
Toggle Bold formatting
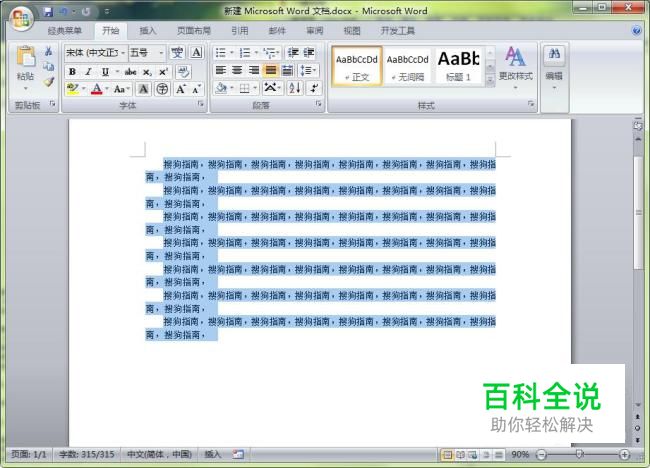[x=72, y=72]
